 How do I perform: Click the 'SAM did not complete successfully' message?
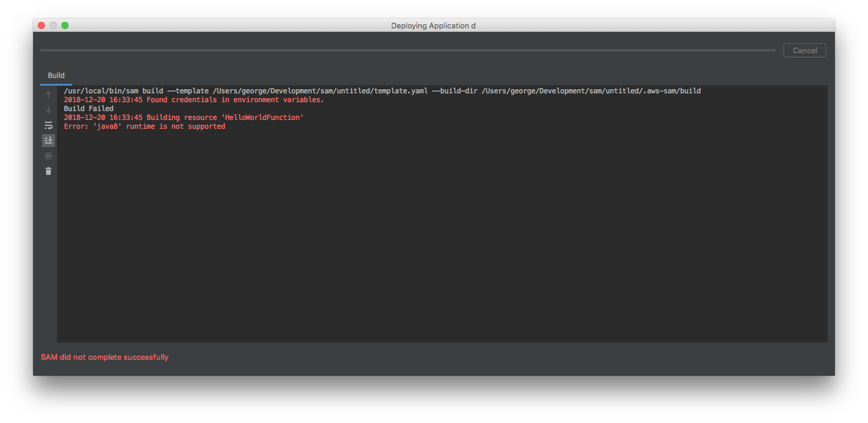[x=105, y=357]
